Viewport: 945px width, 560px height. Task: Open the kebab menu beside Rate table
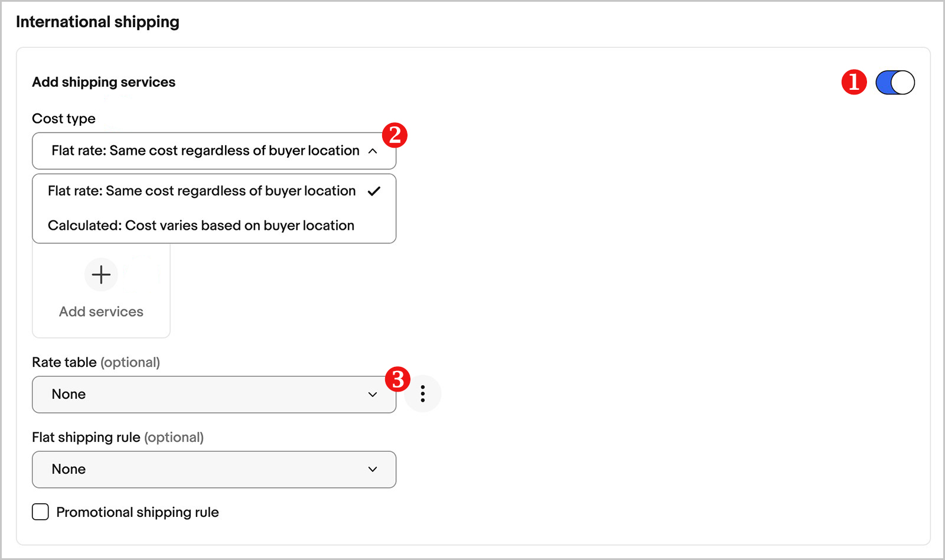423,394
